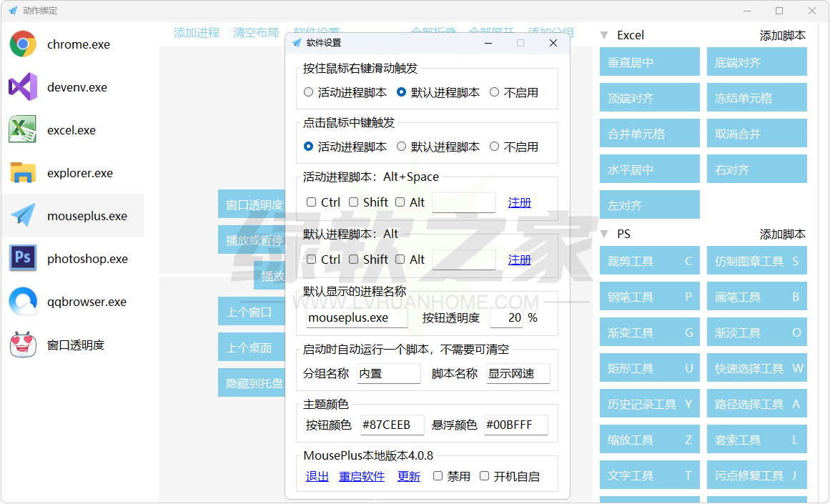Open the explorer.exe folder icon entry
Image resolution: width=830 pixels, height=504 pixels.
[23, 173]
